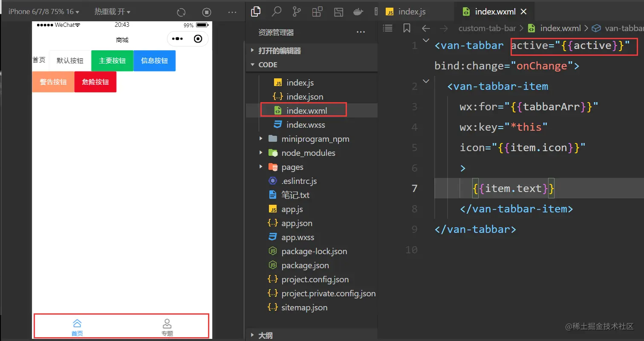Click the 资源管理器 panel more actions dots

[x=361, y=32]
